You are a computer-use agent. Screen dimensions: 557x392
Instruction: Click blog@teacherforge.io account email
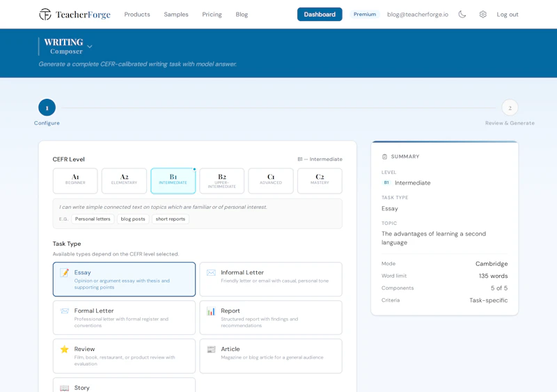417,15
